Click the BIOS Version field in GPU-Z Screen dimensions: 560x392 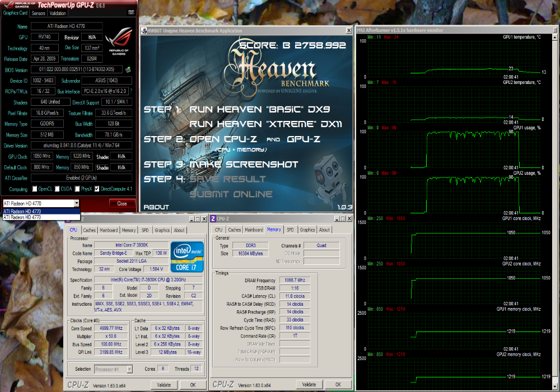coord(77,69)
